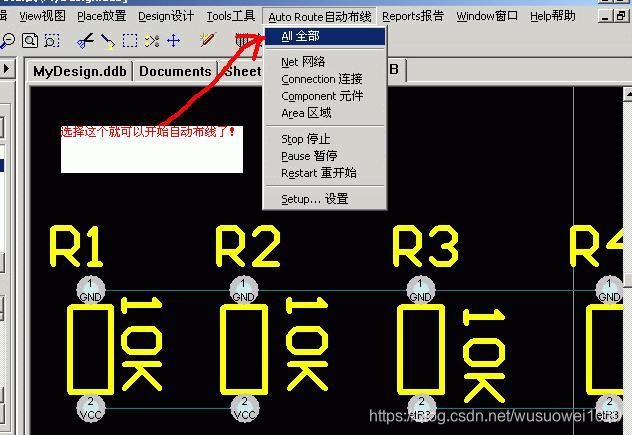Expand the left panel arrow button
Viewport: 632px width, 435px height.
[x=7, y=69]
